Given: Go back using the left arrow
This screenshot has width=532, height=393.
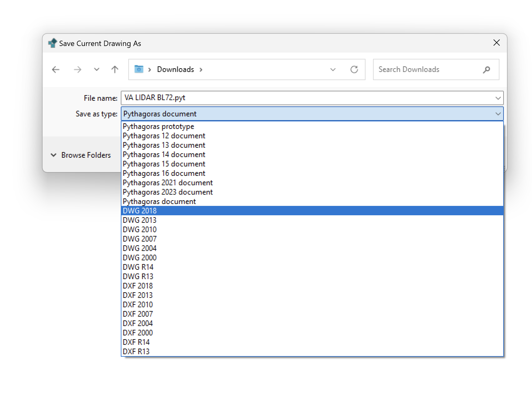Looking at the screenshot, I should coord(56,69).
